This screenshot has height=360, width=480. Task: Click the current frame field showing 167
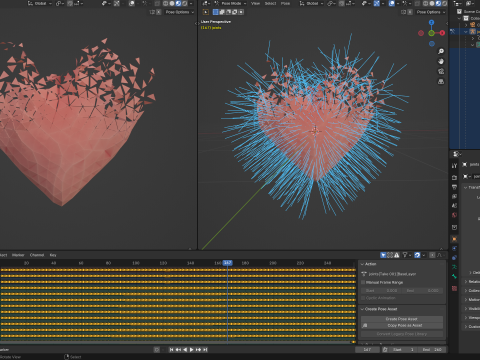367,350
